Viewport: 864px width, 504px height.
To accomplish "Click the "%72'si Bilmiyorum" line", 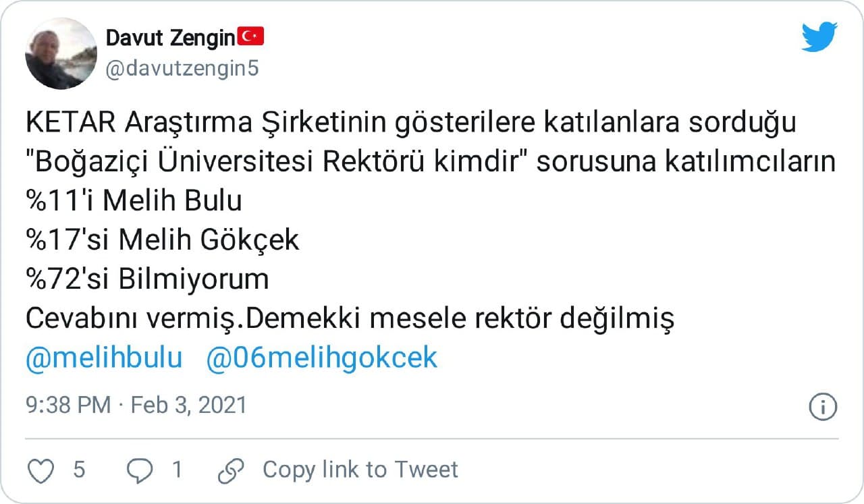I will pyautogui.click(x=147, y=280).
